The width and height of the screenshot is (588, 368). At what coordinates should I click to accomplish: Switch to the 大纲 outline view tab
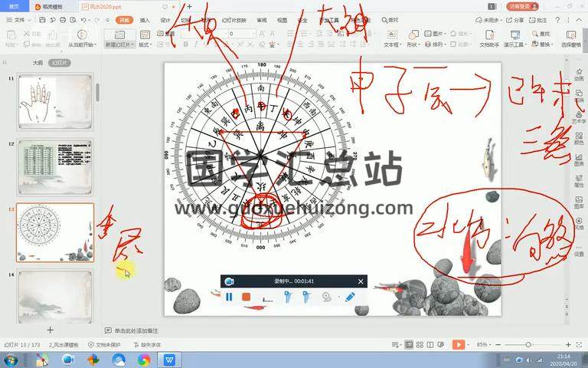coord(38,63)
